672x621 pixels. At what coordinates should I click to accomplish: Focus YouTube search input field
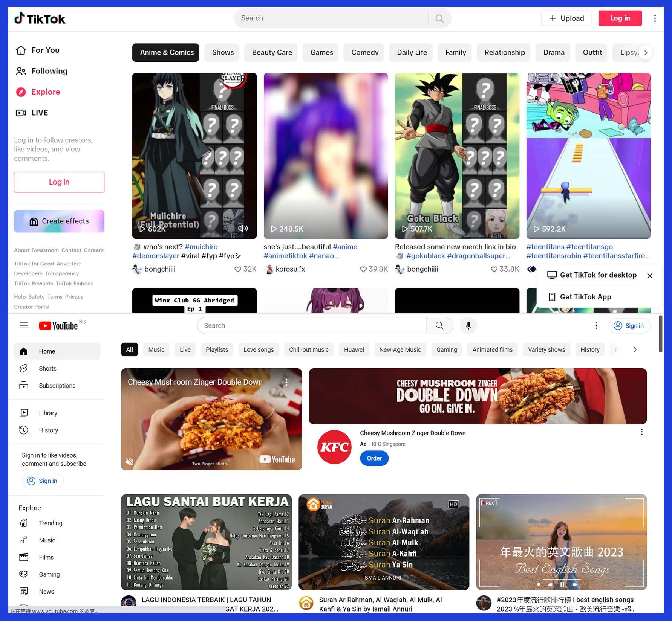(x=312, y=325)
